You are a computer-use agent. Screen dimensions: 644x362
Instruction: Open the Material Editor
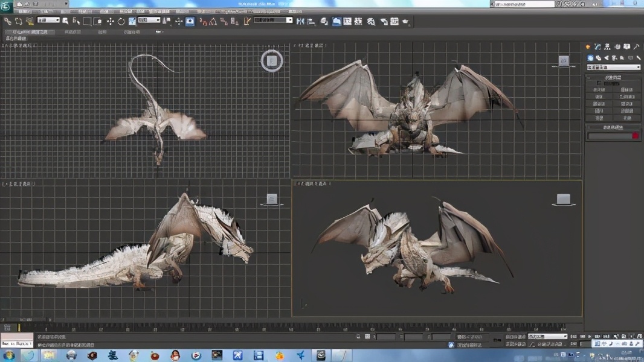tap(371, 21)
